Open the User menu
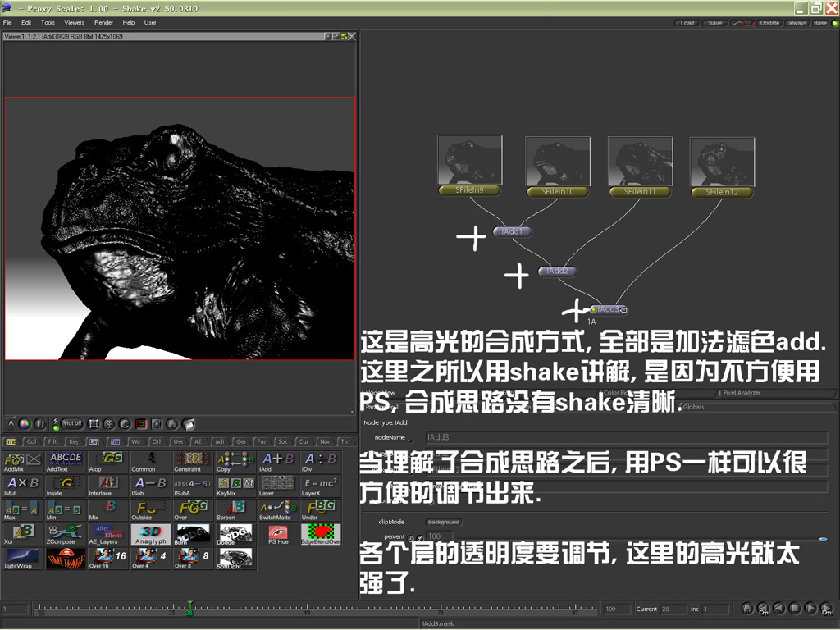The width and height of the screenshot is (840, 630). 150,22
